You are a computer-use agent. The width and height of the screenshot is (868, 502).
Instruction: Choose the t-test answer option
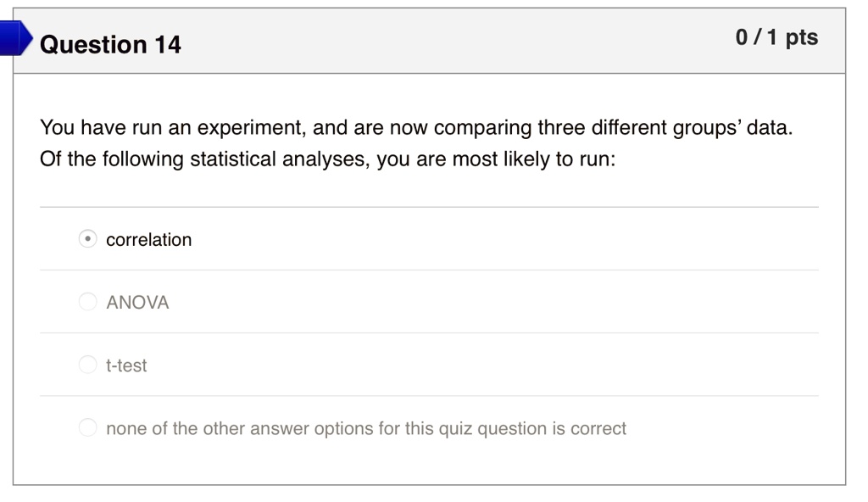click(87, 364)
